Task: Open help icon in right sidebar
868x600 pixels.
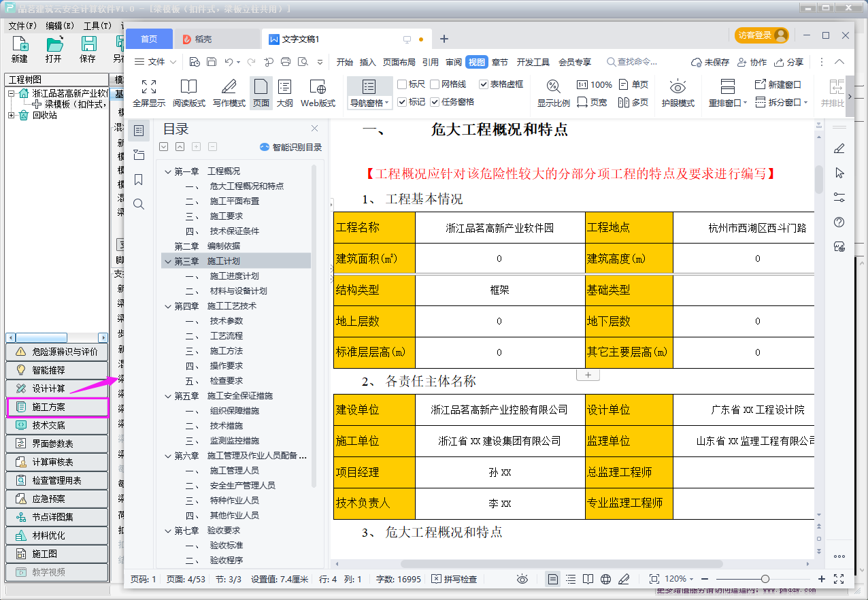Action: click(x=839, y=222)
